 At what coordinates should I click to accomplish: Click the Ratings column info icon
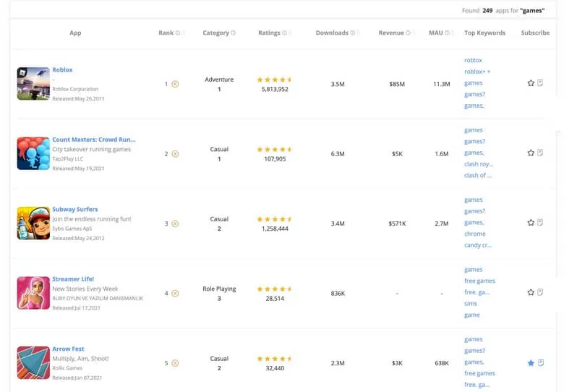click(284, 33)
